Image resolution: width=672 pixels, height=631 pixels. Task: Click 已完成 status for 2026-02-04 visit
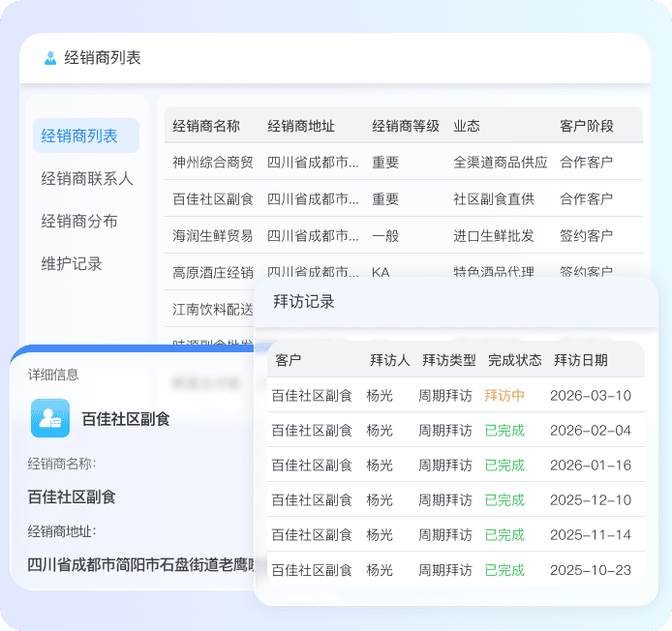click(504, 431)
